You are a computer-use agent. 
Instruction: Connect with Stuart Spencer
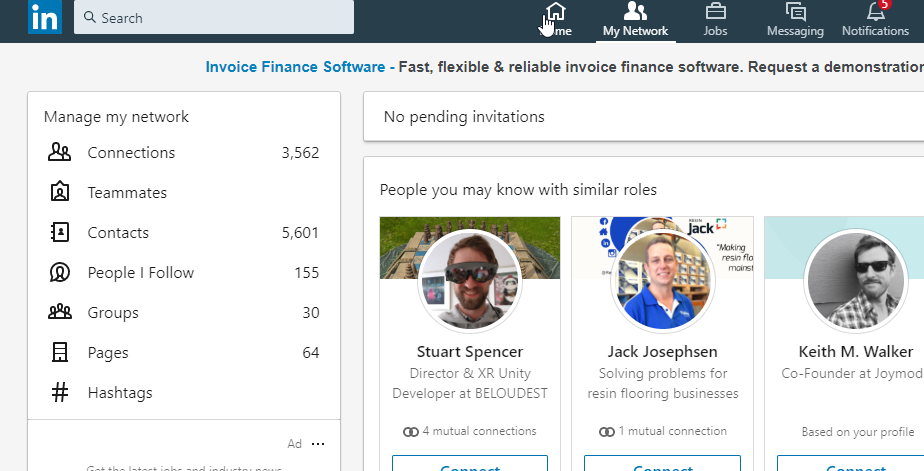[469, 465]
